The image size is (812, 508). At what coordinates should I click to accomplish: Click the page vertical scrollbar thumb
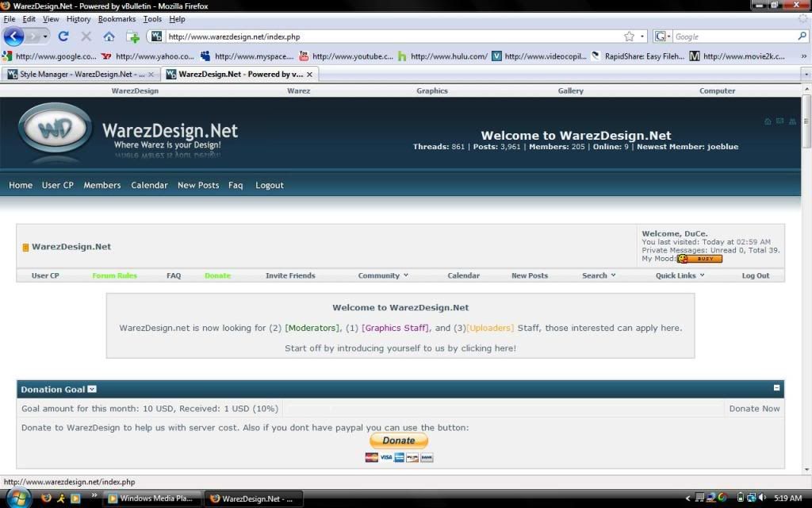(806, 121)
